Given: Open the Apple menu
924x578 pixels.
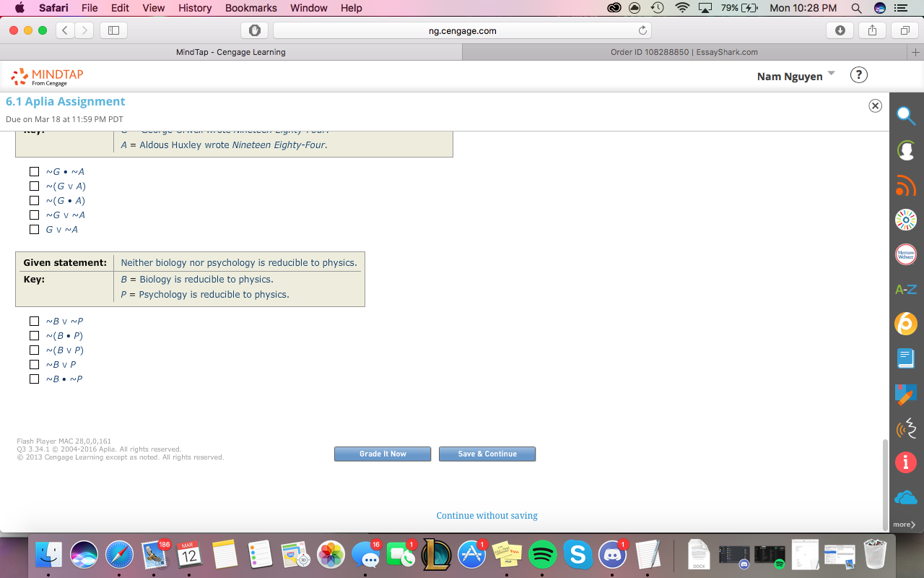Looking at the screenshot, I should point(19,8).
